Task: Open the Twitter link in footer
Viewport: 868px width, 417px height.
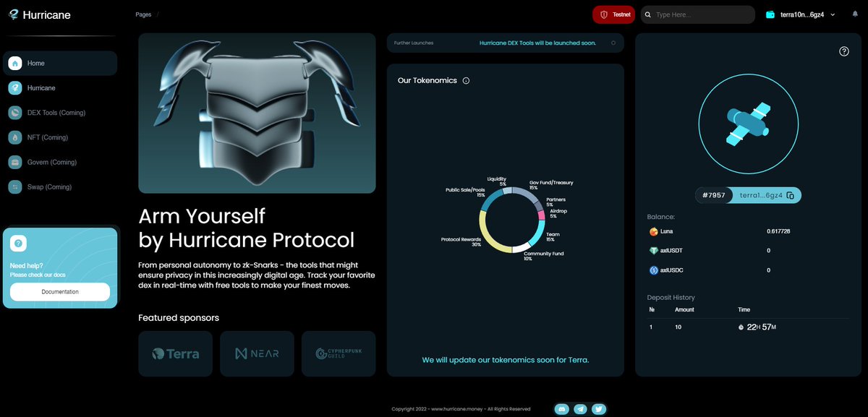Action: (x=598, y=409)
